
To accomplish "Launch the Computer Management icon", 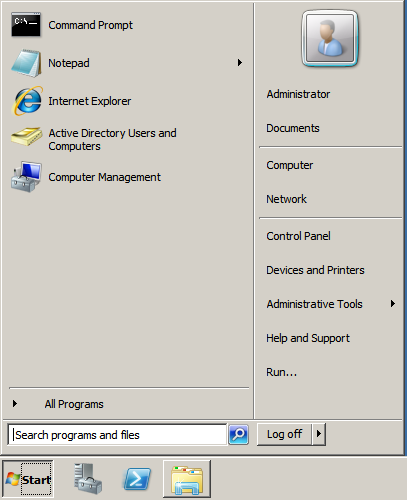I will 26,177.
